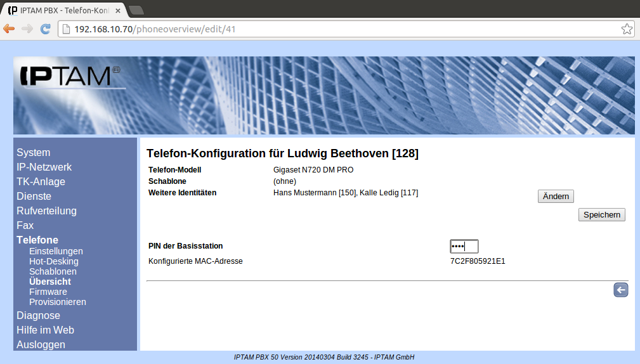Open the IP-Netzwerk menu

44,167
